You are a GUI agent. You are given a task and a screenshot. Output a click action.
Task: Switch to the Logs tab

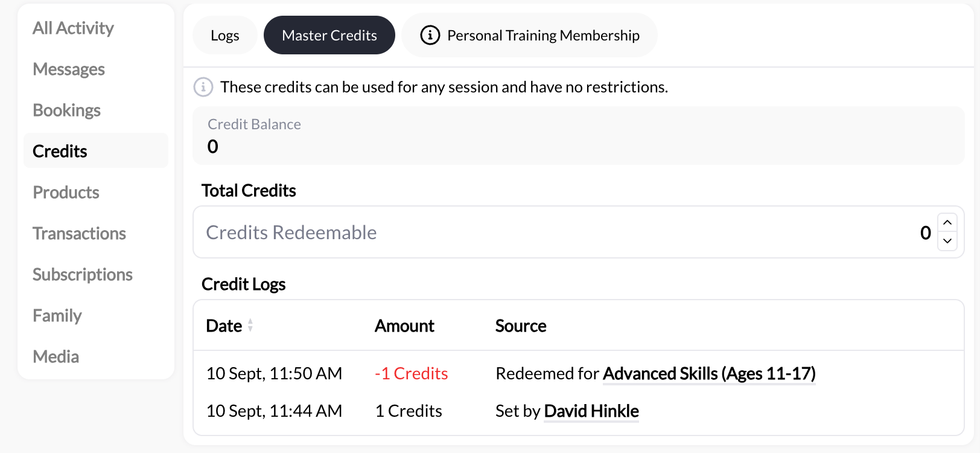point(224,35)
